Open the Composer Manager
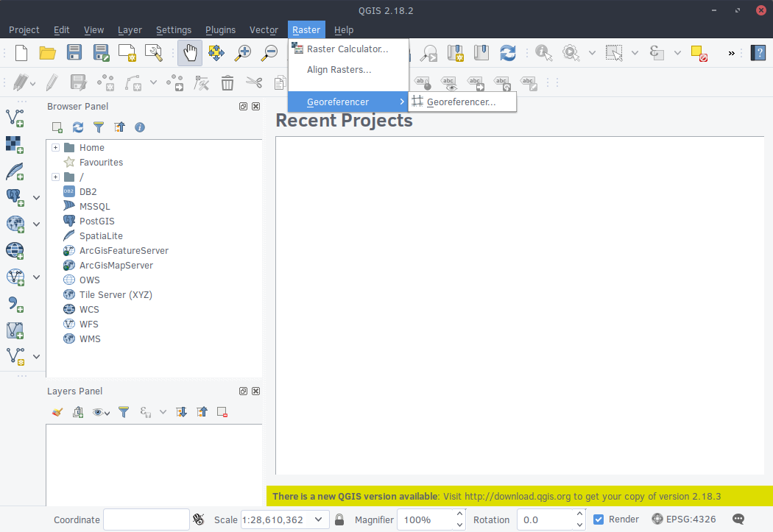The width and height of the screenshot is (773, 532). (x=154, y=53)
